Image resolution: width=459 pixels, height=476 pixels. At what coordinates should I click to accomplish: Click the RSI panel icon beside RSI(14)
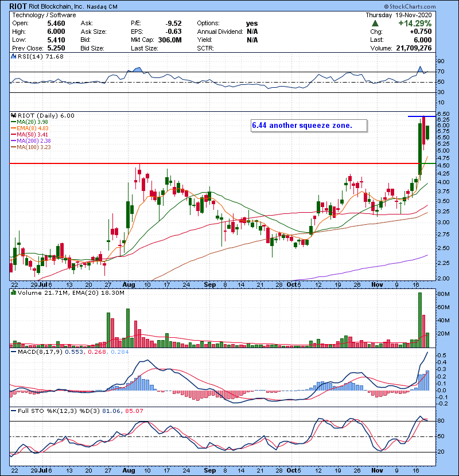click(13, 56)
